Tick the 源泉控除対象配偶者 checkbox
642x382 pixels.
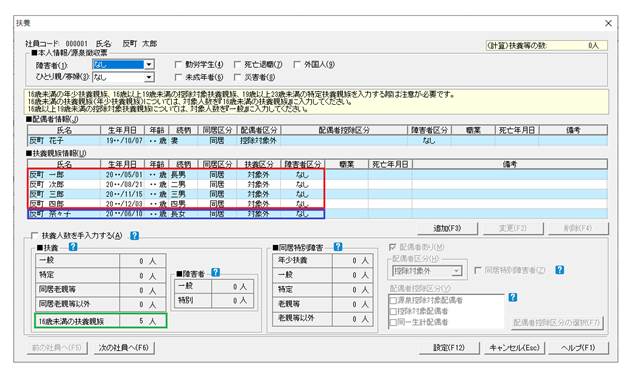[393, 301]
